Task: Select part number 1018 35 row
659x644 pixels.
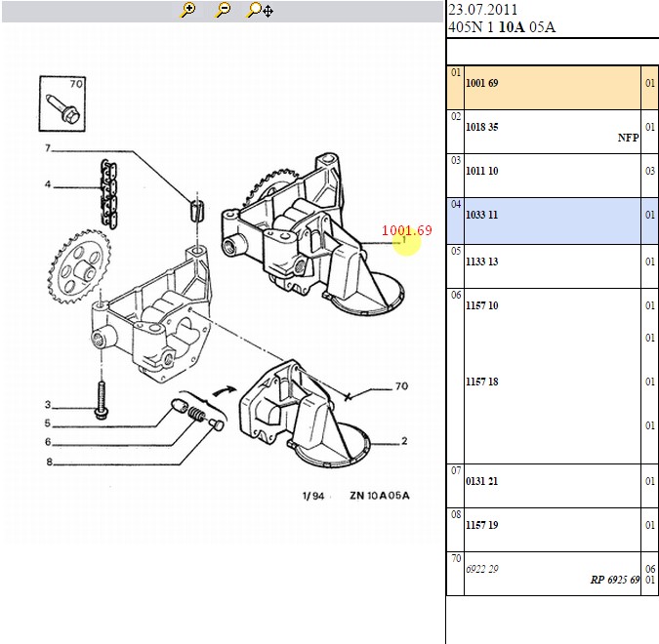Action: click(x=553, y=132)
